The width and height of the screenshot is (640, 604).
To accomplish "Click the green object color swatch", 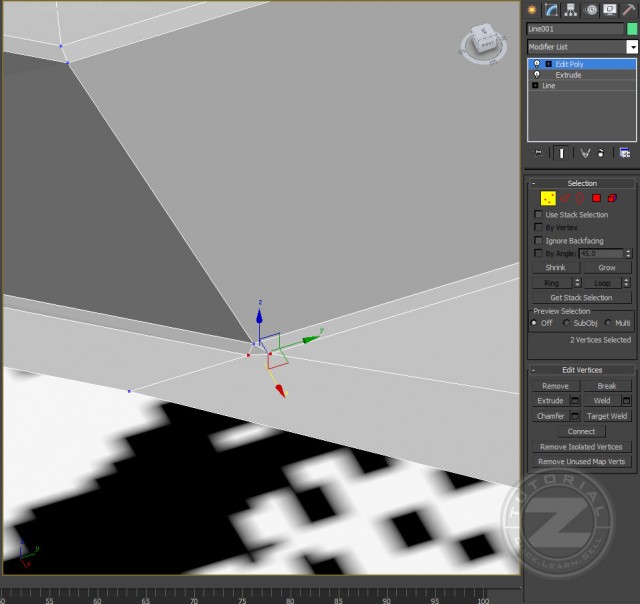I will coord(632,29).
